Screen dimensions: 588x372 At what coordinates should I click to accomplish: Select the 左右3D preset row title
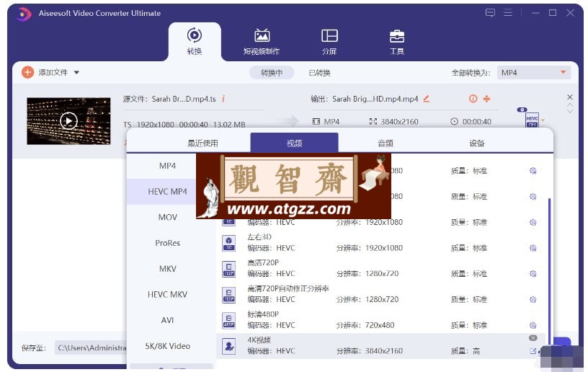tap(259, 237)
